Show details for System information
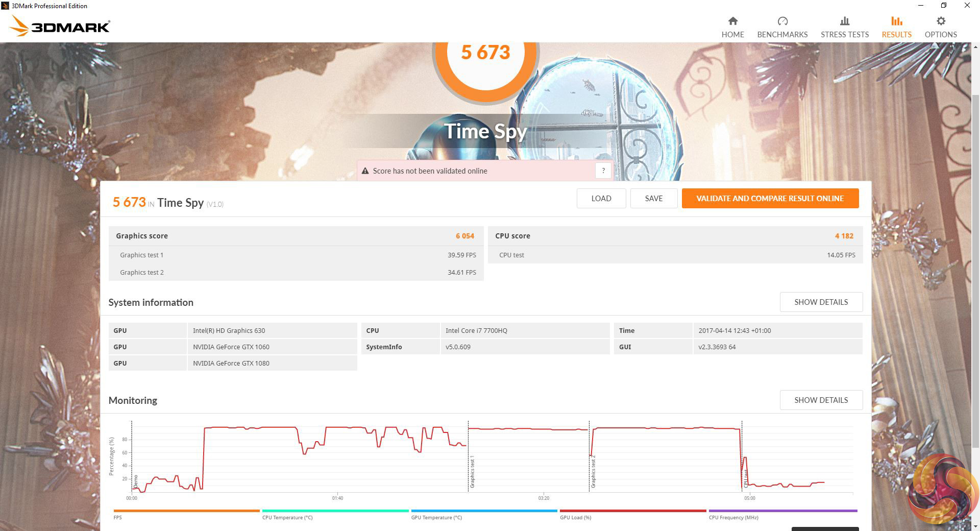This screenshot has height=531, width=980. point(821,302)
